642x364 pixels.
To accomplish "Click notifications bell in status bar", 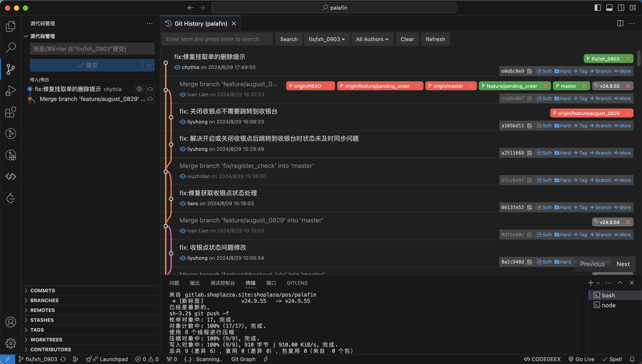I will click(x=632, y=359).
